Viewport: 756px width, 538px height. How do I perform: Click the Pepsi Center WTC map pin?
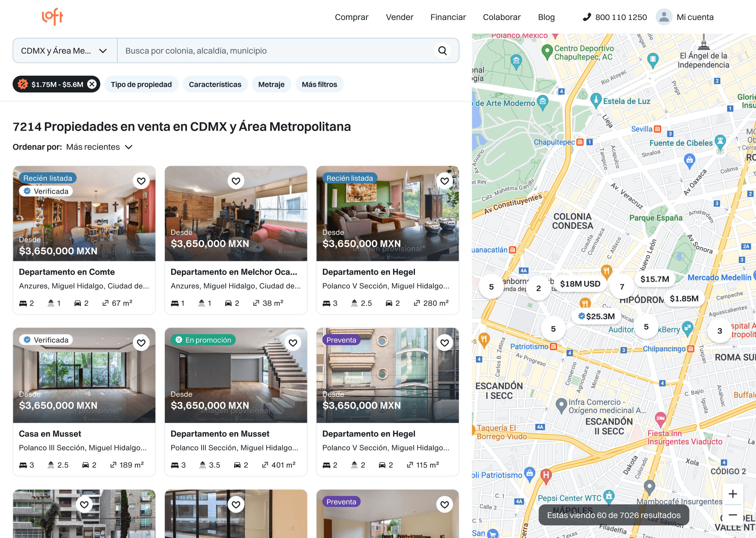coord(609,497)
